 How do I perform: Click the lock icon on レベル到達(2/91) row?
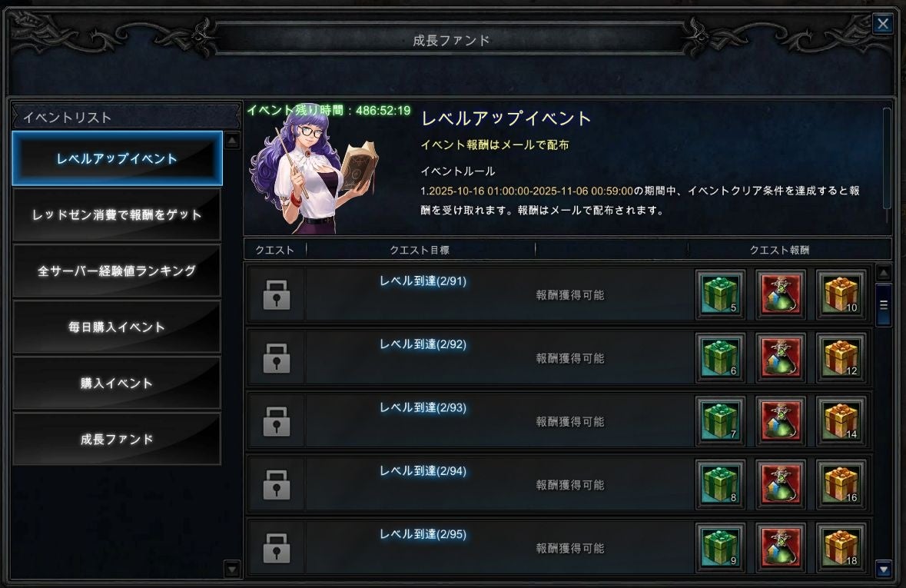[x=276, y=295]
